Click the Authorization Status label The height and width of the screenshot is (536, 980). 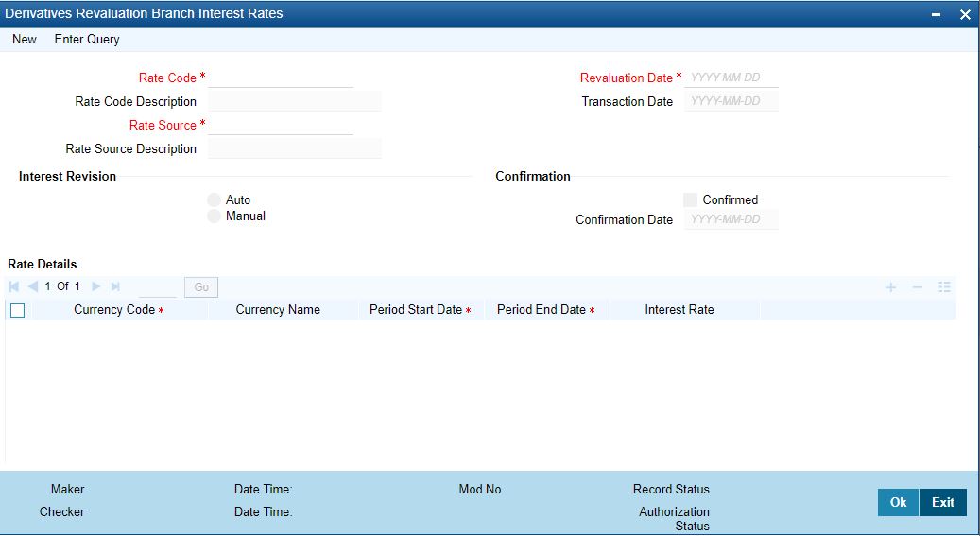pos(674,519)
